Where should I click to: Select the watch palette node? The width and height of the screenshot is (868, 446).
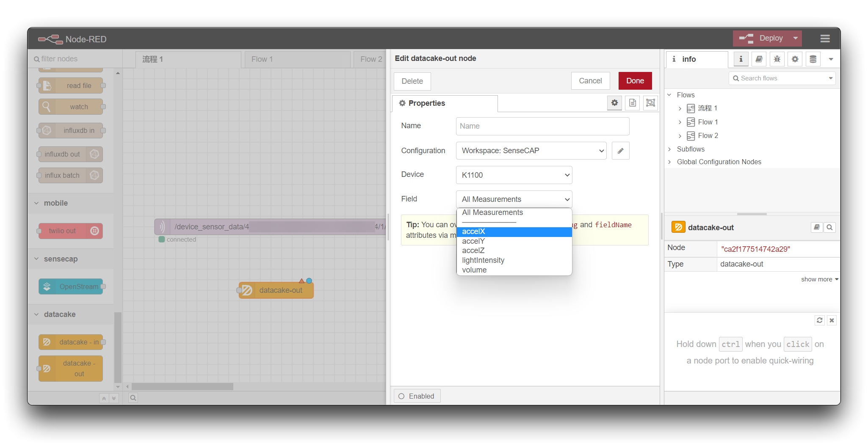(x=71, y=107)
